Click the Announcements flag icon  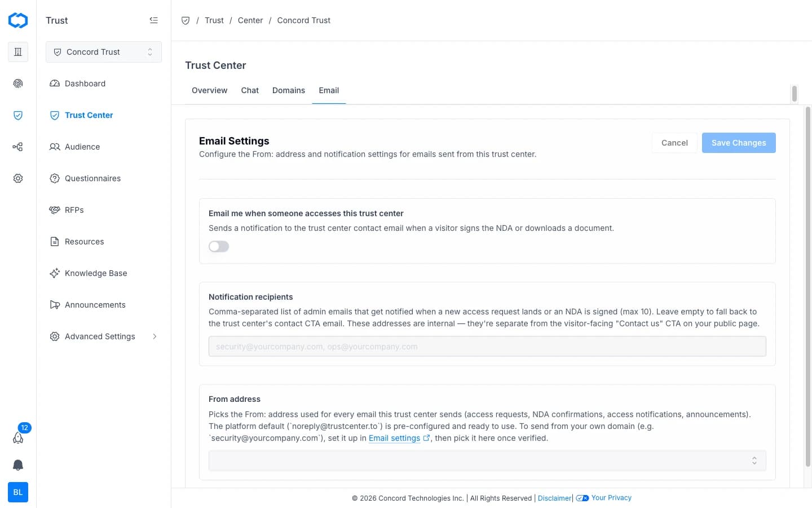pyautogui.click(x=55, y=305)
